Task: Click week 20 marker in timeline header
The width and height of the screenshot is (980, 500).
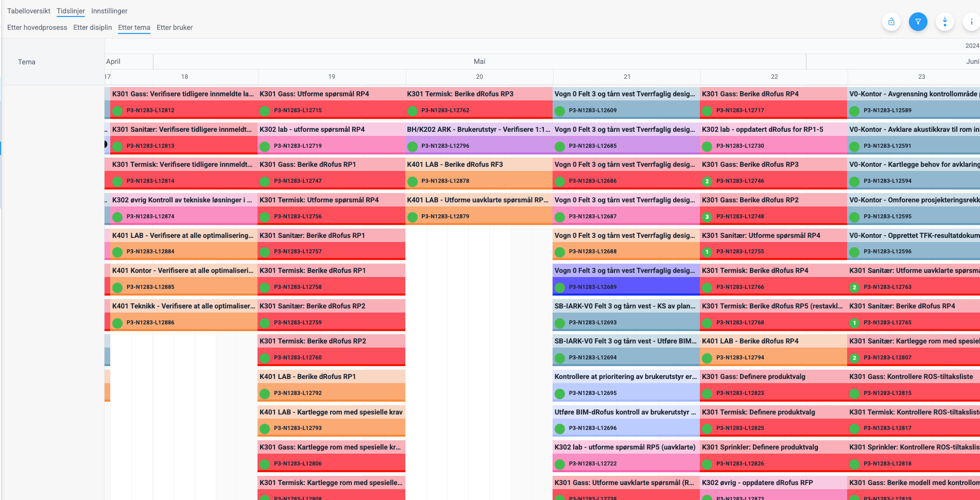Action: click(479, 77)
